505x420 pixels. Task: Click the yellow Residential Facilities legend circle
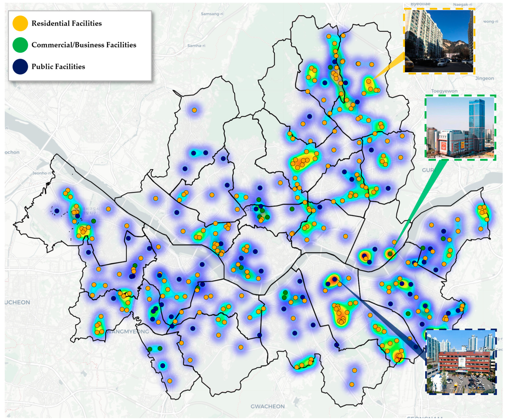[x=20, y=23]
